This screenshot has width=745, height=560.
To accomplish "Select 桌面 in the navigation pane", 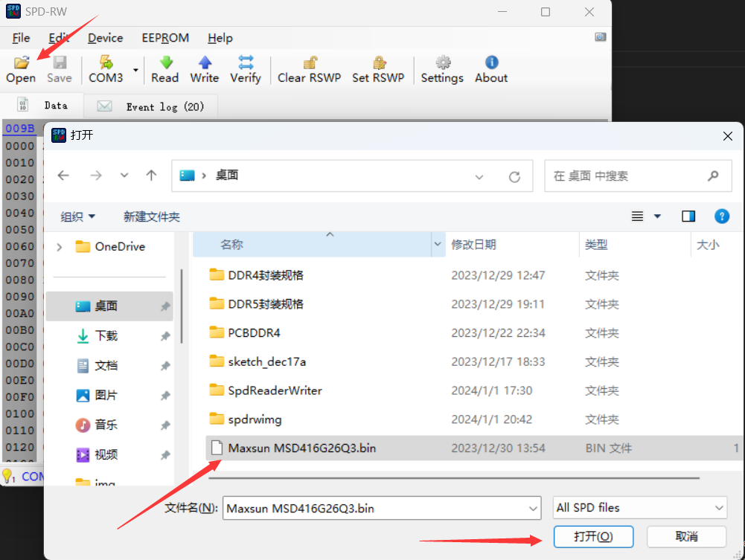I will (109, 306).
